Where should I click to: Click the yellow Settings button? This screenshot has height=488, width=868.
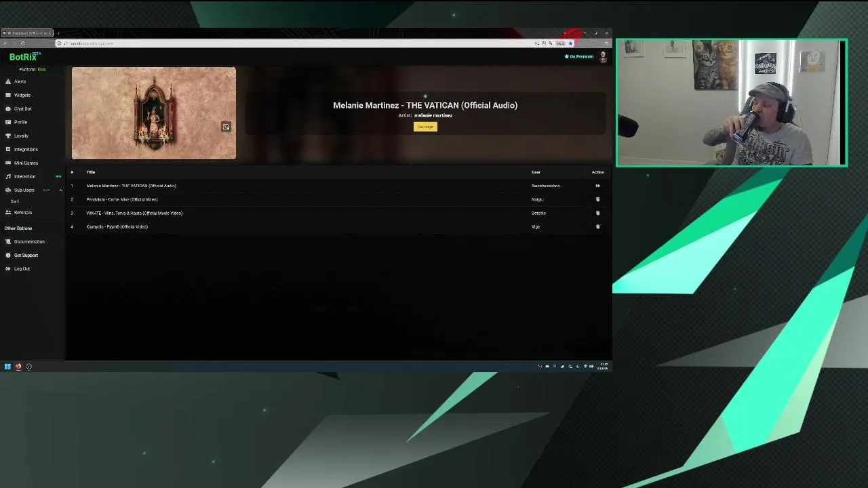tap(425, 127)
